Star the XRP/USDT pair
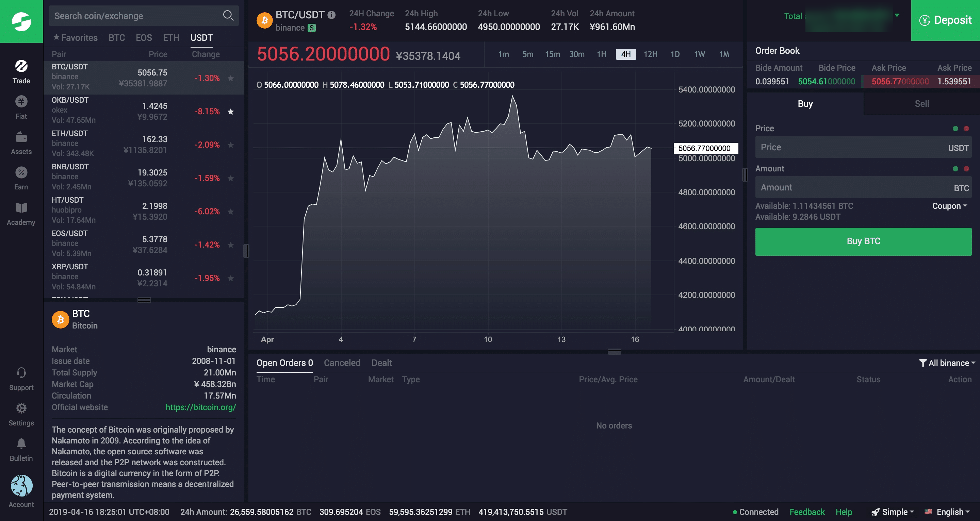This screenshot has height=521, width=980. 231,278
